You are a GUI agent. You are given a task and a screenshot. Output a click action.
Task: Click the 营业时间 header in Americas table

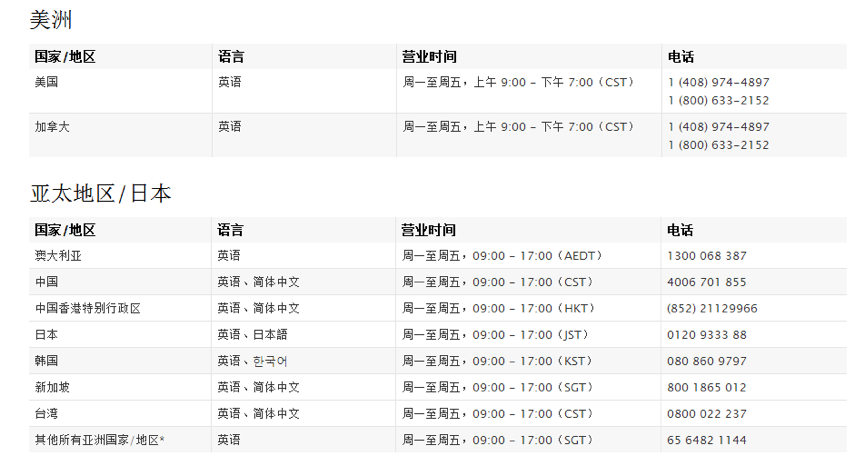(x=429, y=57)
